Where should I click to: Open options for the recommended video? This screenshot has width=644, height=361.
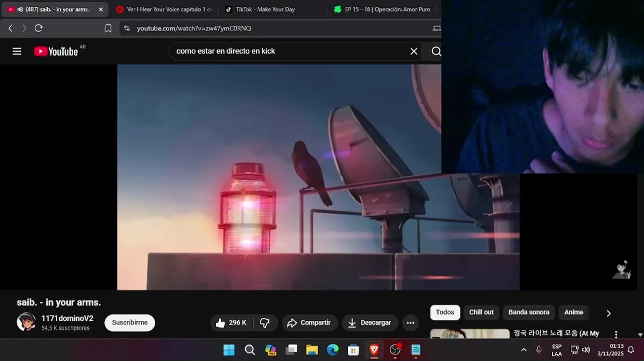pyautogui.click(x=616, y=334)
